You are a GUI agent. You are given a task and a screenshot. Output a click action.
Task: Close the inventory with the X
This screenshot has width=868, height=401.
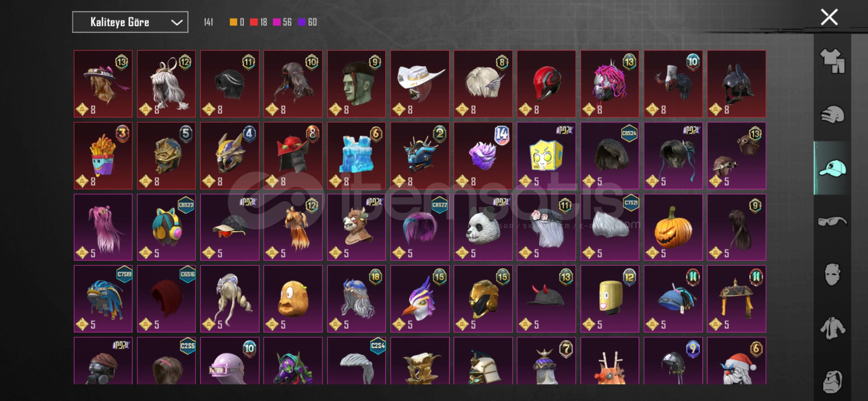[829, 17]
